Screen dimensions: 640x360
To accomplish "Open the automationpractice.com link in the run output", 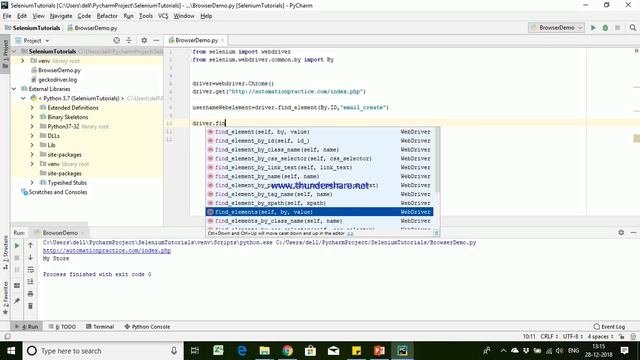I will coord(107,251).
